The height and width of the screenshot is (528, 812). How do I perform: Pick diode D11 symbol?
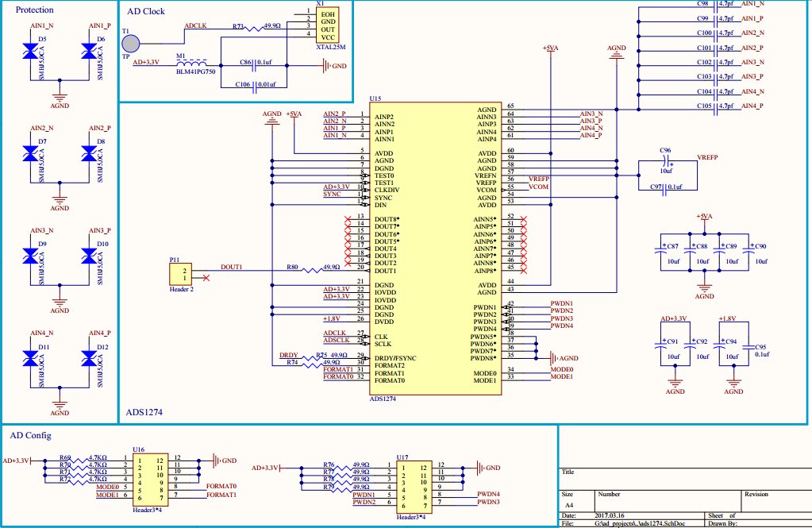[x=30, y=359]
